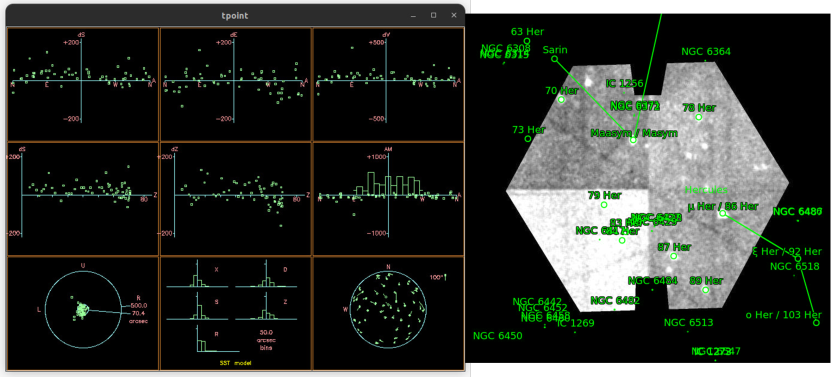The image size is (831, 377).
Task: Click the 79 Her star marker
Action: point(604,205)
